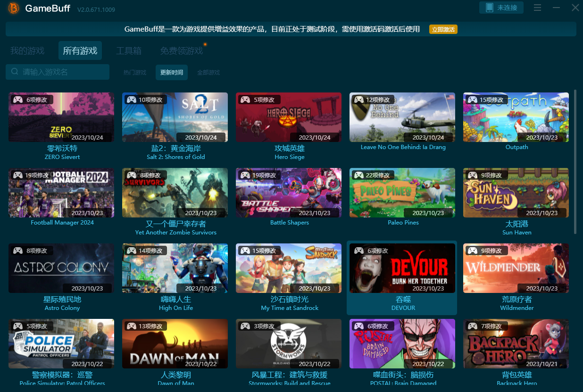Select the Astro Colony thumbnail
The height and width of the screenshot is (392, 583).
tap(61, 268)
